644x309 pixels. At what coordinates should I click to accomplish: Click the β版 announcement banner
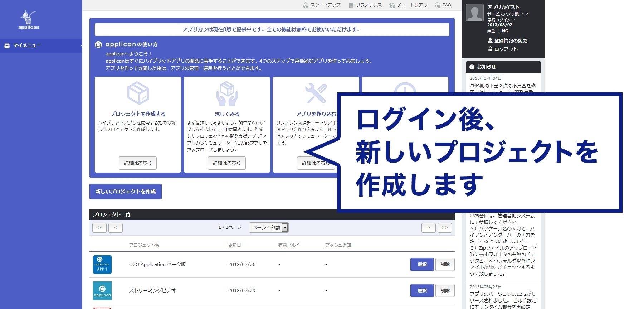point(272,30)
